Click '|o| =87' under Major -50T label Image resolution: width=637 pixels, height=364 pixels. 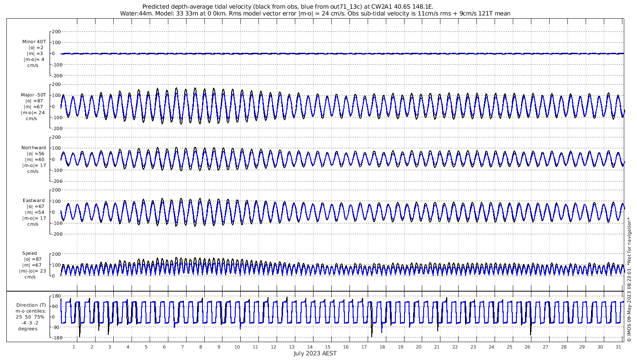coord(36,101)
